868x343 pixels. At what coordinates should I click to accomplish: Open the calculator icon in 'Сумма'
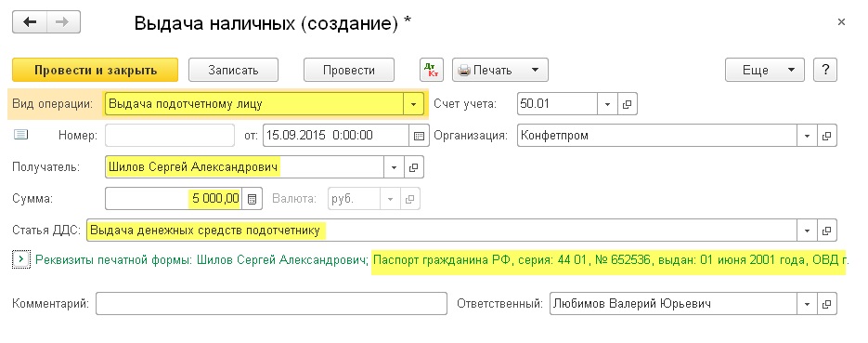coord(252,200)
